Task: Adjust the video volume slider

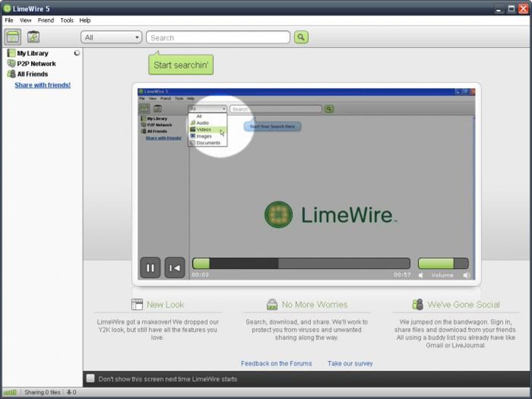Action: coord(443,263)
